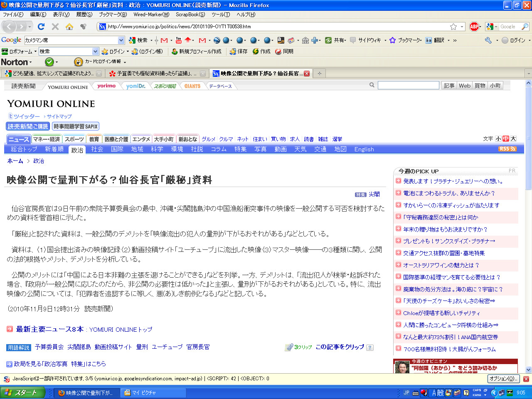Viewport: 532px width, 399px height.
Task: Open the スポーツ section tab
Action: [74, 139]
